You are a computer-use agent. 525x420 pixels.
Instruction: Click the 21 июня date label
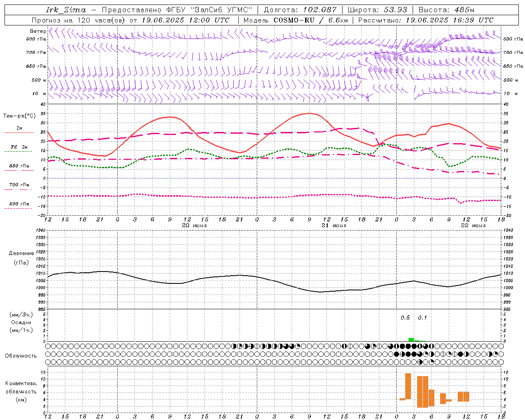click(x=334, y=226)
